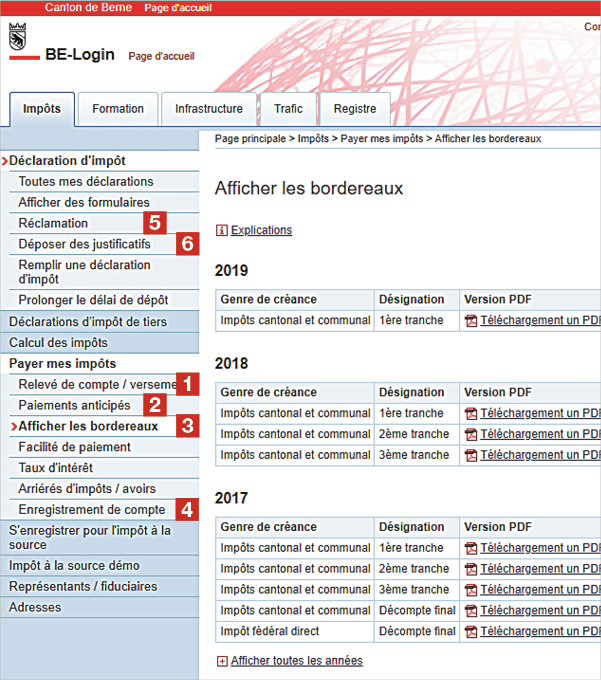Viewport: 601px width, 680px height.
Task: Download PDF link for 2018 3ème tranche
Action: (x=540, y=455)
